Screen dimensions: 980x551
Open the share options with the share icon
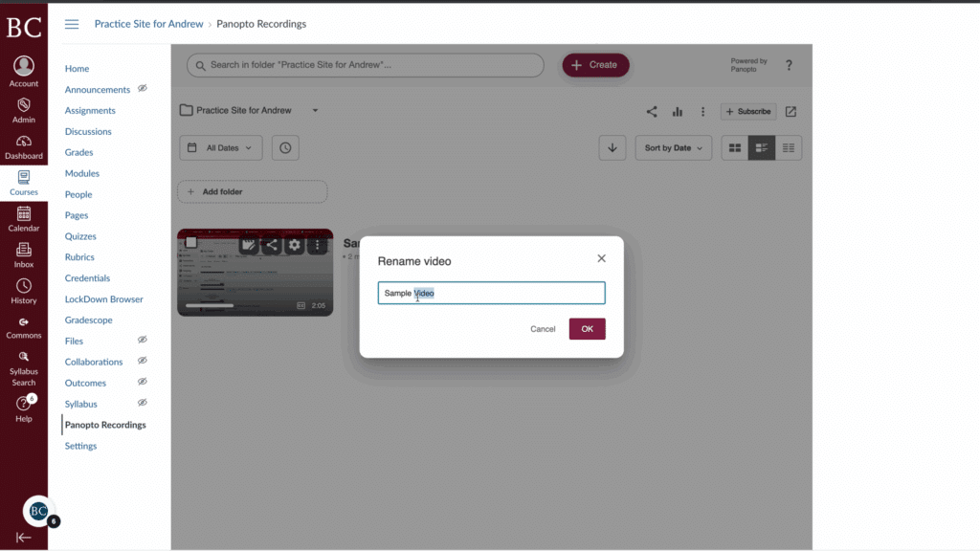tap(652, 111)
